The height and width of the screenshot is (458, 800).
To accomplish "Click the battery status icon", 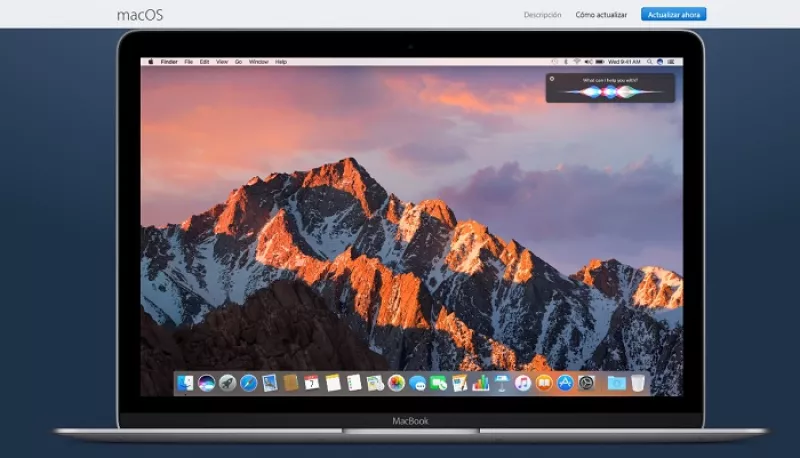I will point(600,62).
